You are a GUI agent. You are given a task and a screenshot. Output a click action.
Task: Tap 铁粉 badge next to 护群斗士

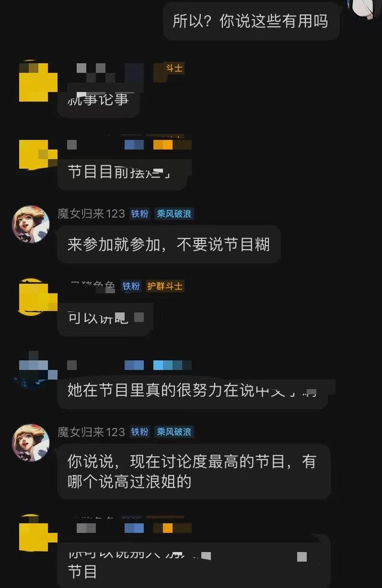click(131, 286)
